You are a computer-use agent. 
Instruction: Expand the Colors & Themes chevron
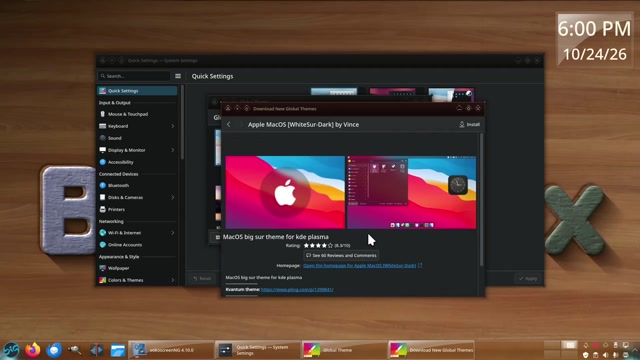[x=173, y=280]
